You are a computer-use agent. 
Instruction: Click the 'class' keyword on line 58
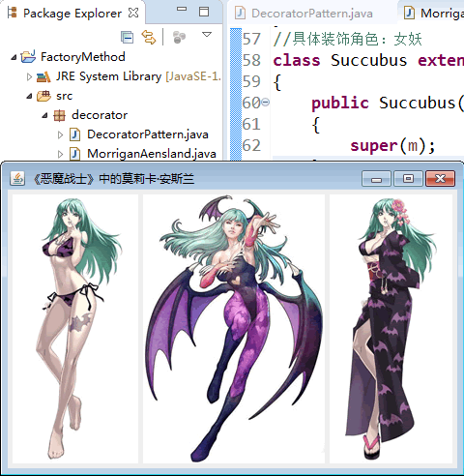pos(297,61)
